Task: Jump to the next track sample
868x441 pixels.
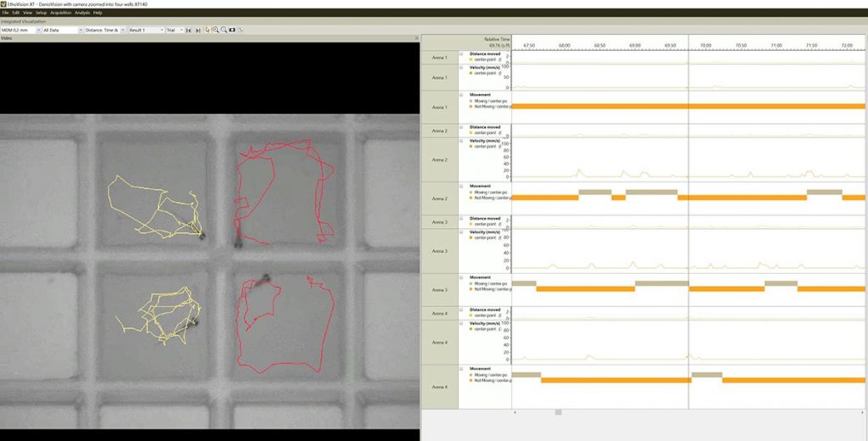Action: pyautogui.click(x=198, y=30)
